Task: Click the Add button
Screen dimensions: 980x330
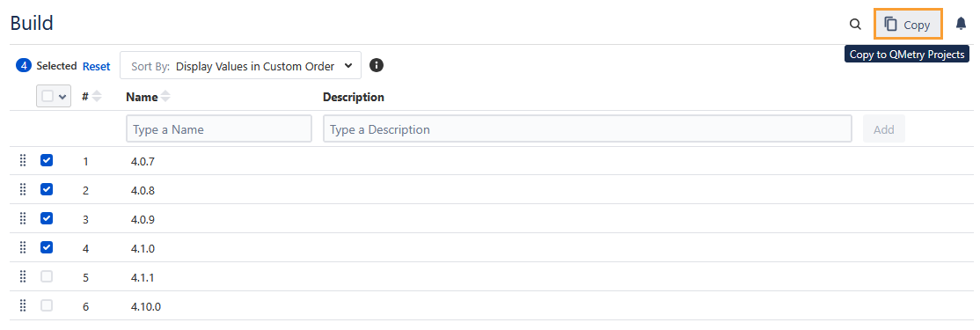Action: (884, 129)
